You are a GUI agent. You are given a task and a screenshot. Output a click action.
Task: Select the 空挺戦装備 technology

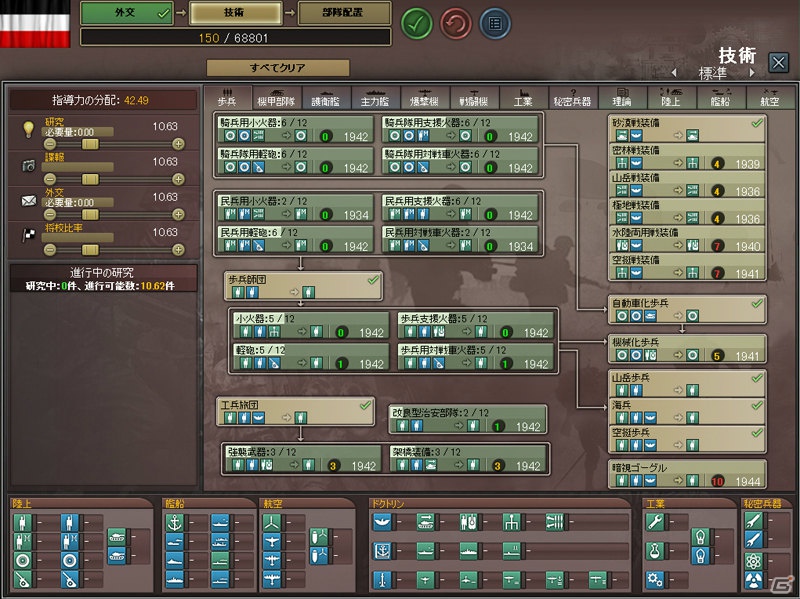(x=687, y=267)
